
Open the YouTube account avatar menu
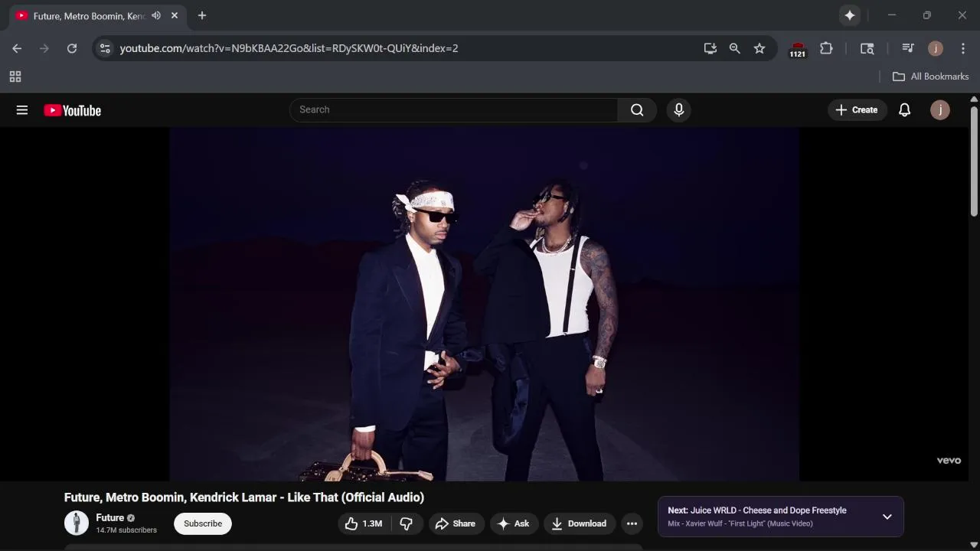(940, 110)
